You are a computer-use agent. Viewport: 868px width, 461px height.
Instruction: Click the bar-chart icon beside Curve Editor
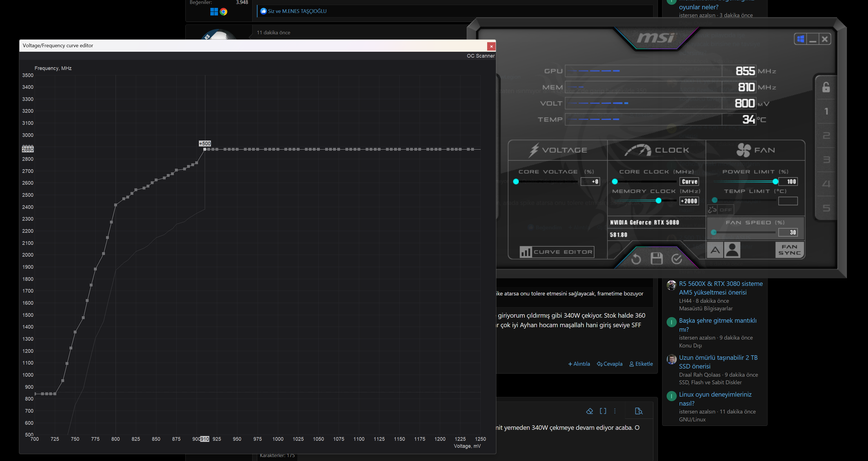coord(525,252)
